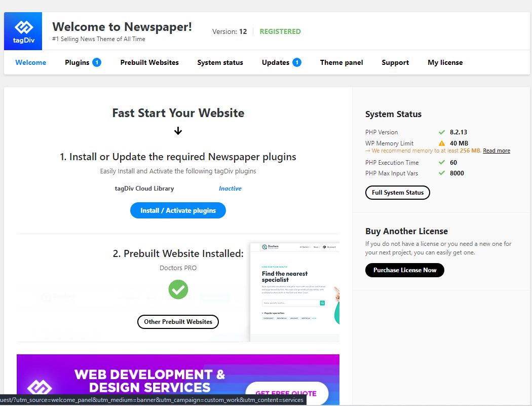The image size is (532, 406).
Task: Open the Welcome tab
Action: (31, 62)
